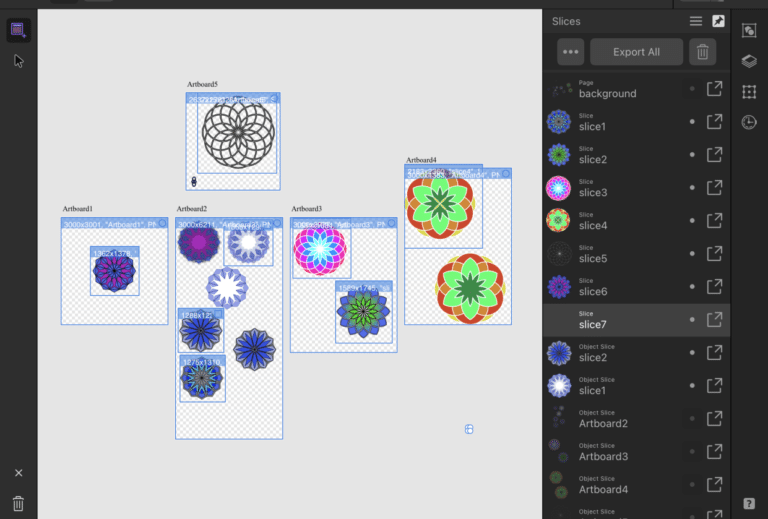The height and width of the screenshot is (519, 768).
Task: Open the Export Options studio panel
Action: [x=749, y=30]
